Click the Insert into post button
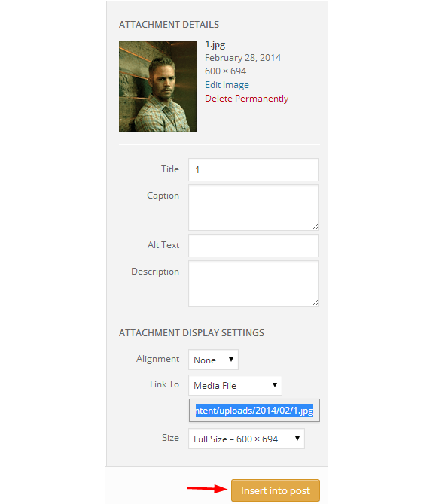448x504 pixels. point(275,490)
